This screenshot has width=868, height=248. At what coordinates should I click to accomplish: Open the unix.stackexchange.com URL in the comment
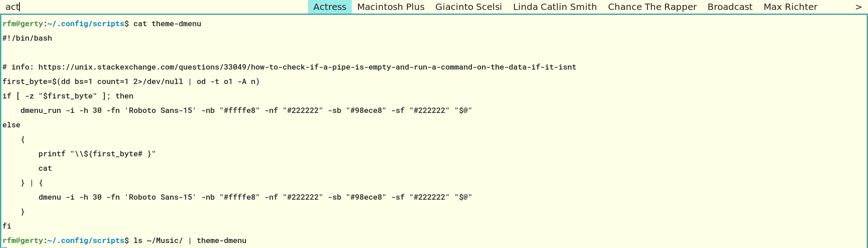(x=307, y=67)
